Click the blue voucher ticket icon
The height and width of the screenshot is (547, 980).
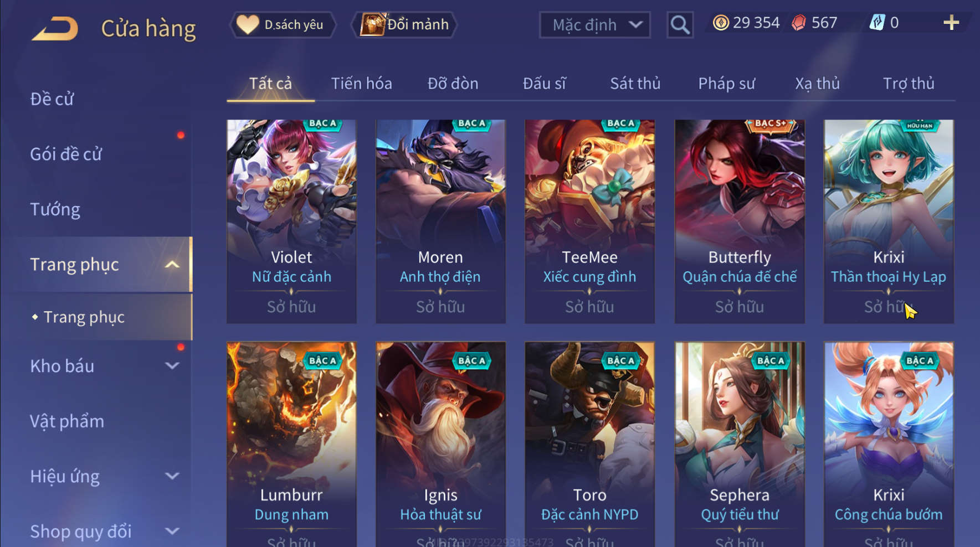pos(877,23)
